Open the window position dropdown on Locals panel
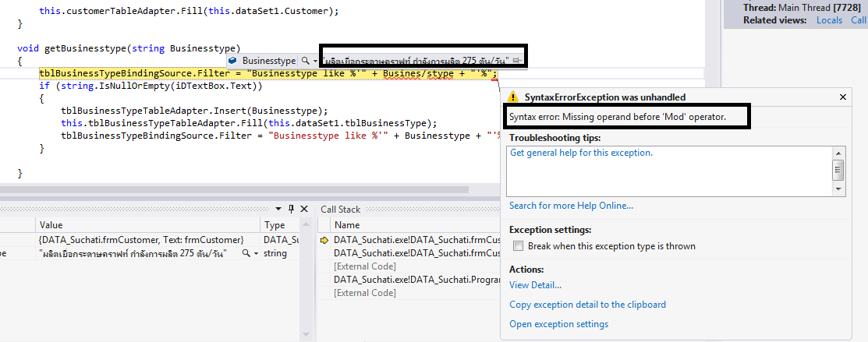Viewport: 868px width, 342px height. click(x=278, y=210)
